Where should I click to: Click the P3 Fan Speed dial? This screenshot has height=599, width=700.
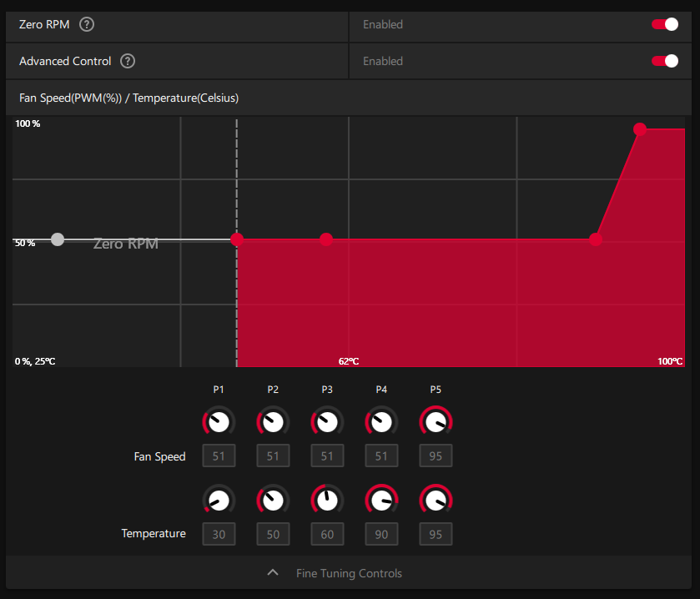point(327,422)
